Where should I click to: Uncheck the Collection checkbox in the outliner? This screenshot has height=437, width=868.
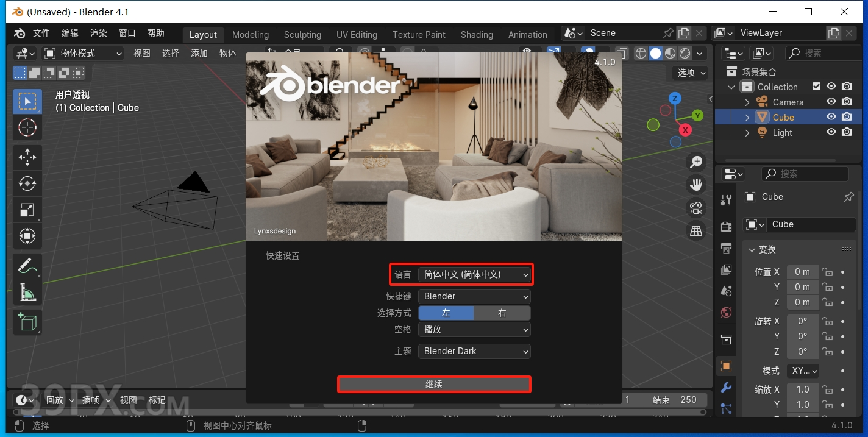tap(817, 86)
